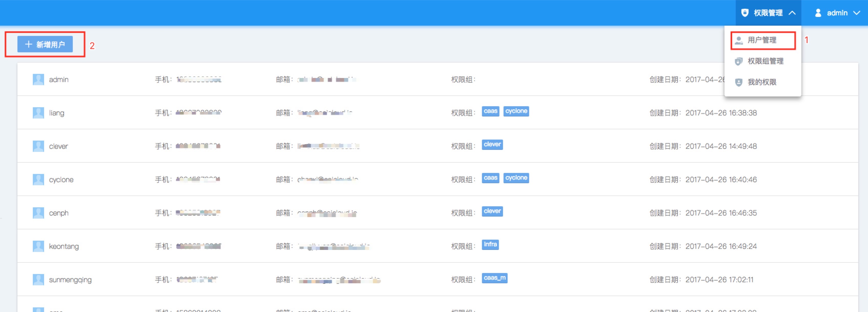868x312 pixels.
Task: Click the clever user avatar icon
Action: click(38, 147)
